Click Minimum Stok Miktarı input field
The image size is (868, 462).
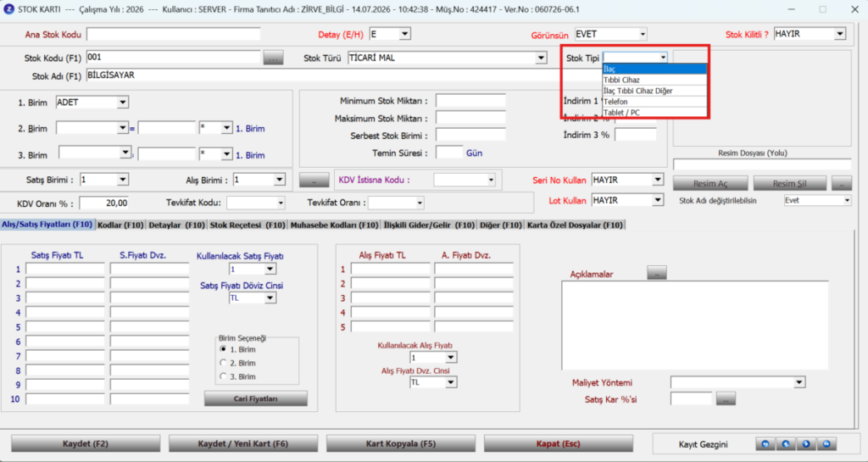click(470, 101)
